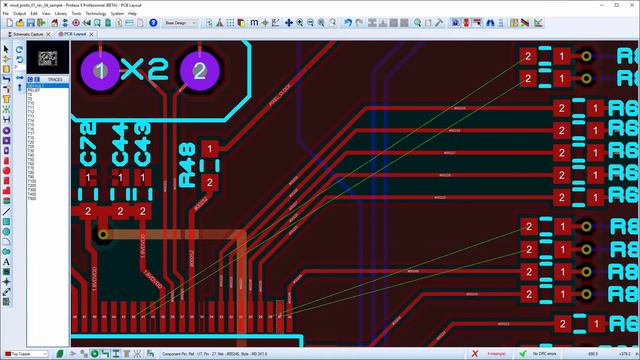Open the Help question mark icon

click(x=153, y=23)
